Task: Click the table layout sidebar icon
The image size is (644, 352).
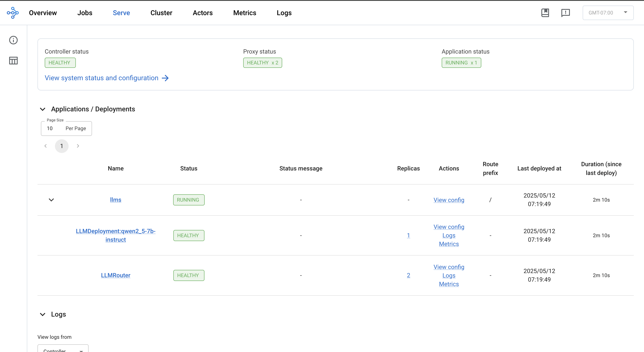Action: (x=13, y=61)
